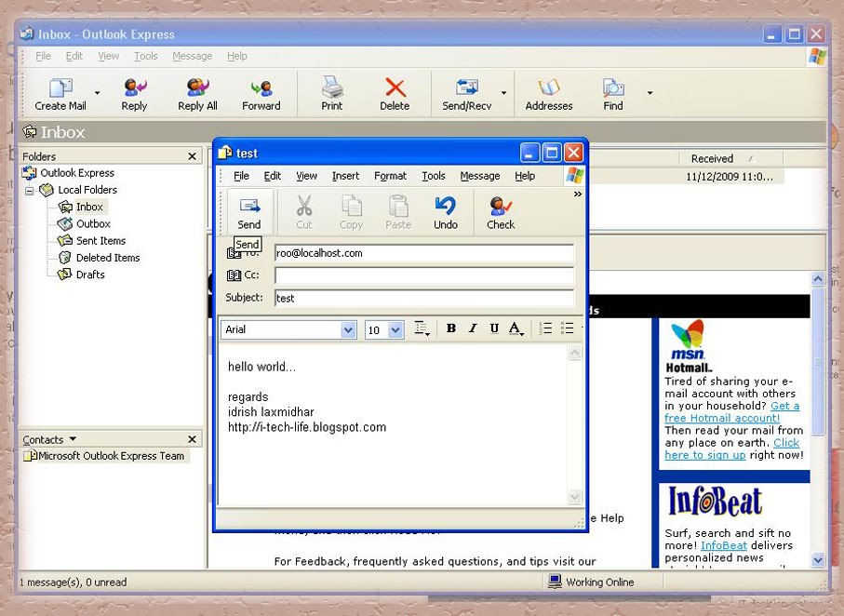
Task: Select message received 11/12/2009
Action: point(730,177)
